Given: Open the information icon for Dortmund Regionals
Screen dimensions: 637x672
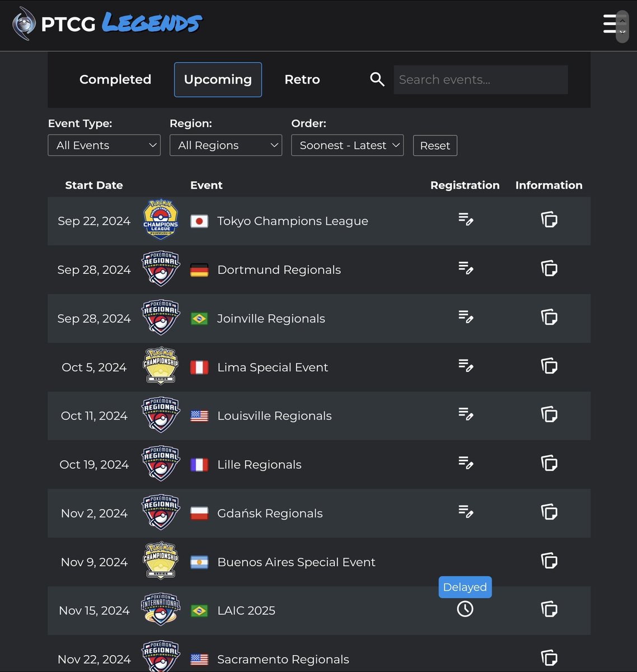Looking at the screenshot, I should click(549, 268).
